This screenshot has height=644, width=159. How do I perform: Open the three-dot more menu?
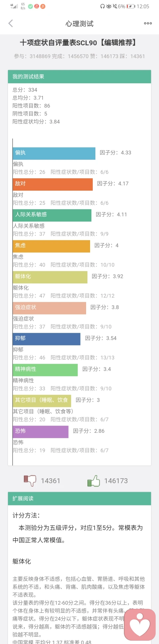pos(148,23)
